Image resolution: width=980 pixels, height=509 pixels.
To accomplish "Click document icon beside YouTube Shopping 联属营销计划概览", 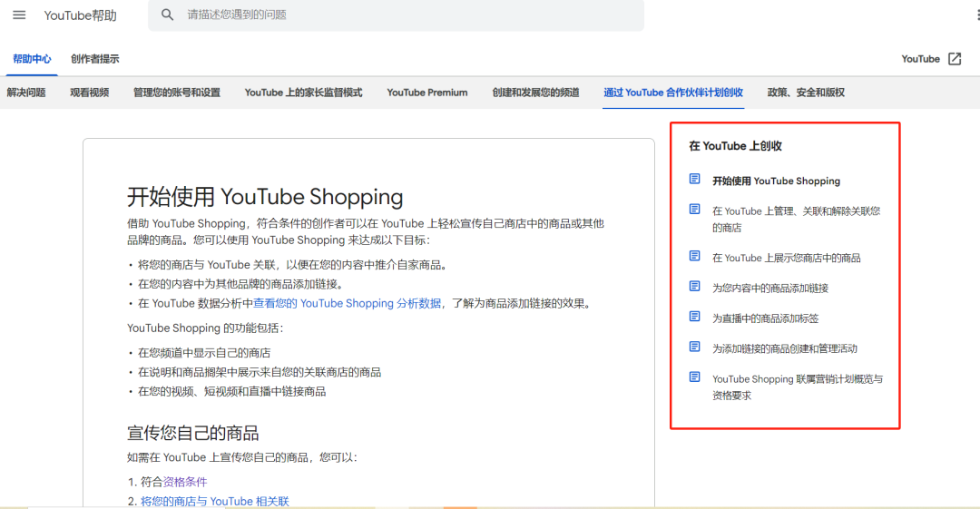I will click(x=695, y=377).
